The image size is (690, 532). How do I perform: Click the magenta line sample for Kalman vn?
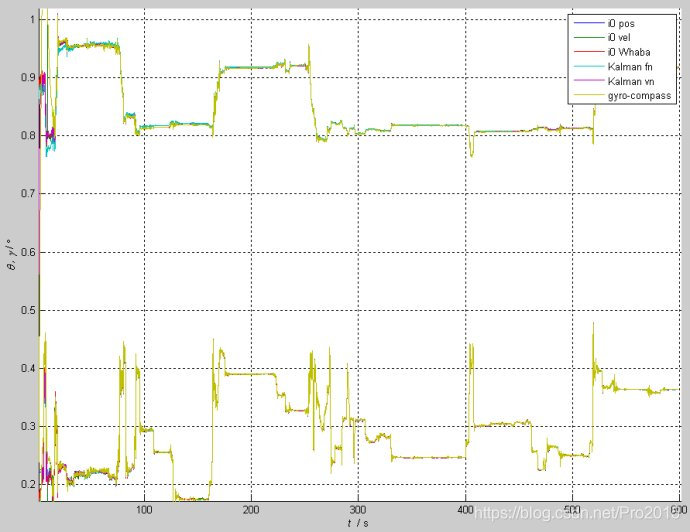click(589, 81)
